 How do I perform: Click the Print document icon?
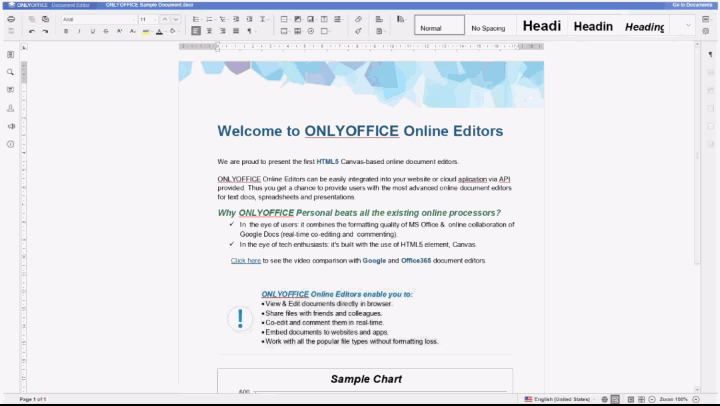coord(11,19)
